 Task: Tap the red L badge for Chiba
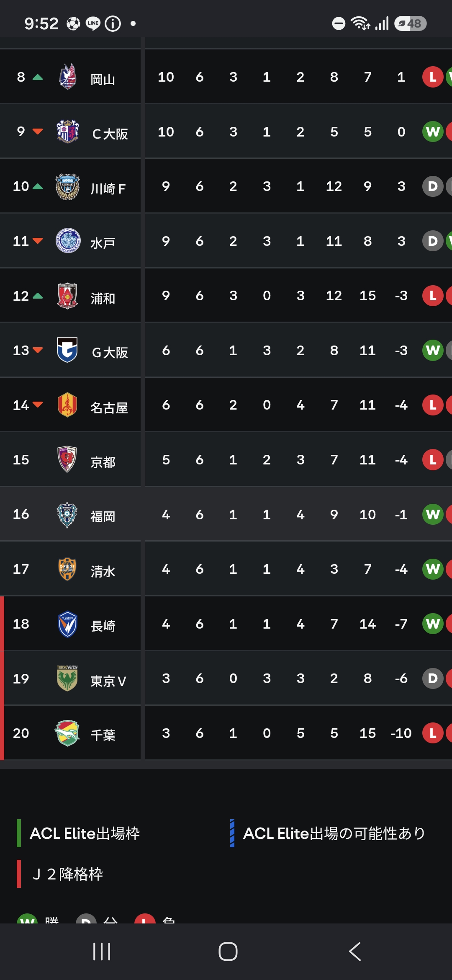[x=433, y=733]
